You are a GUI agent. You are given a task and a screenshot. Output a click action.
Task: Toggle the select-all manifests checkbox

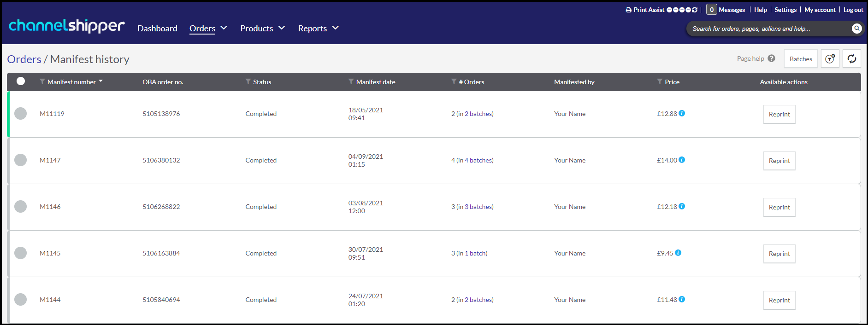tap(21, 81)
